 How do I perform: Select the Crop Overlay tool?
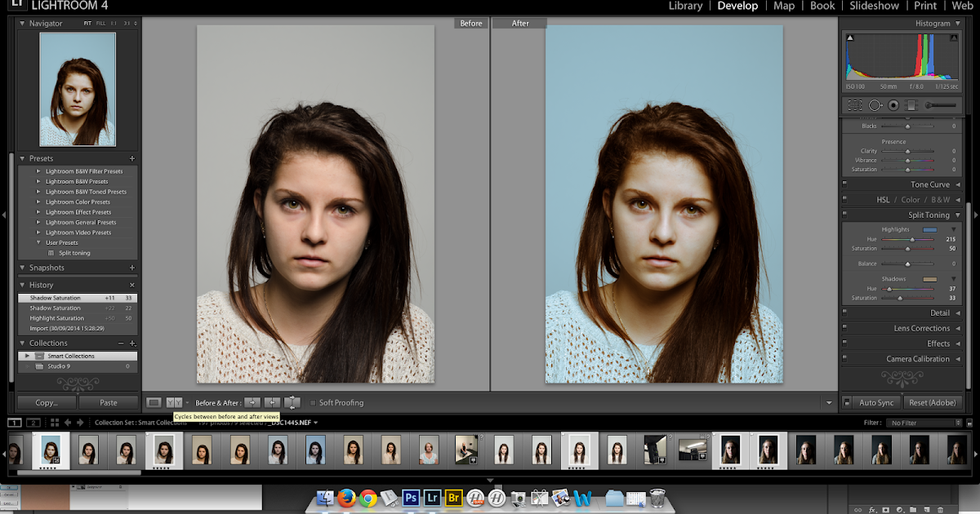[854, 105]
